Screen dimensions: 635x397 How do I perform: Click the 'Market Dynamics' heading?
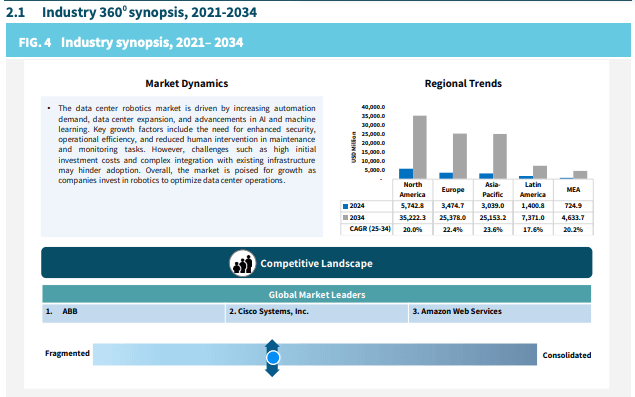point(187,83)
